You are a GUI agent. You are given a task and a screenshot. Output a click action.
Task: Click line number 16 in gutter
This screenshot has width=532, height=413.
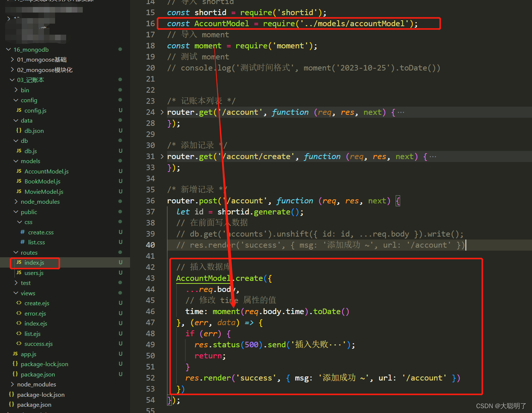tap(150, 24)
